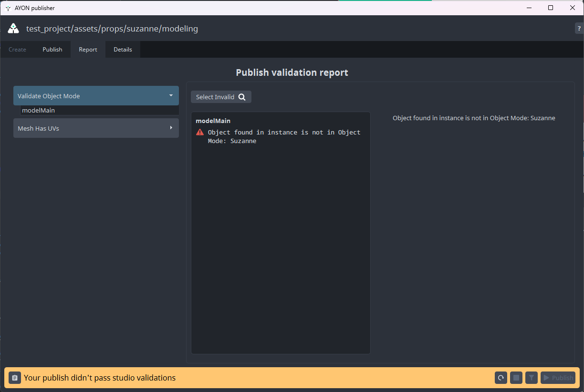Screen dimensions: 584x392
Task: Click the stop publish square icon
Action: click(x=516, y=378)
